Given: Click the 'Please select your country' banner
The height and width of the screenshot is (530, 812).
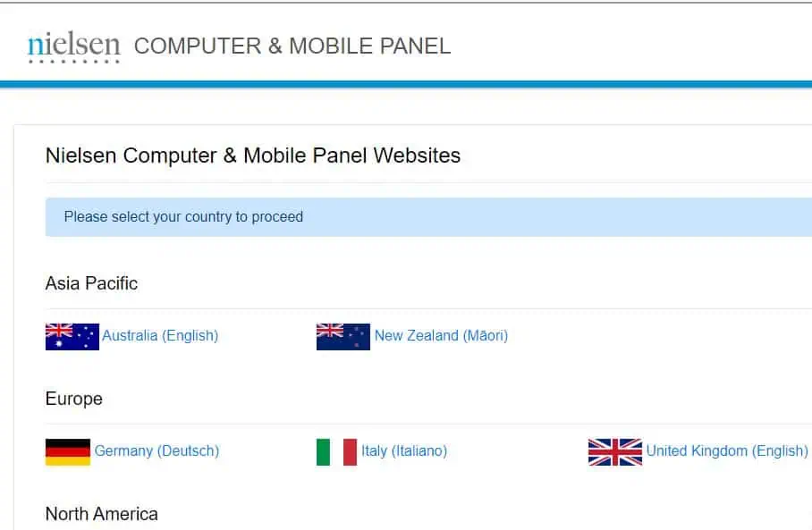Looking at the screenshot, I should pos(428,217).
